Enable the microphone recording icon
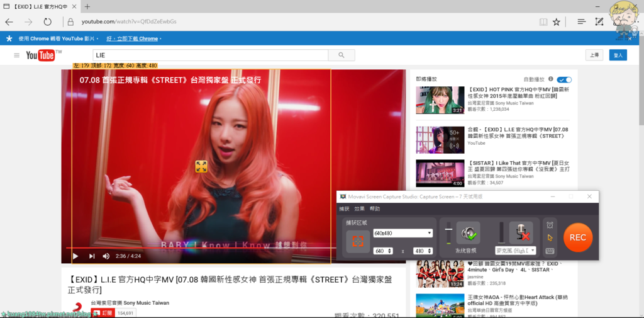The image size is (644, 318). click(x=521, y=233)
